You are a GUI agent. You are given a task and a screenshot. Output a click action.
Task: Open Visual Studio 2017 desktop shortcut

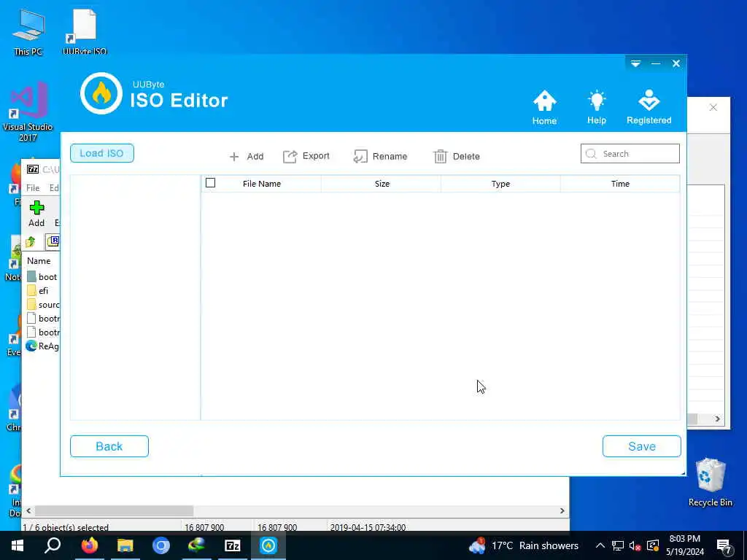pos(28,112)
